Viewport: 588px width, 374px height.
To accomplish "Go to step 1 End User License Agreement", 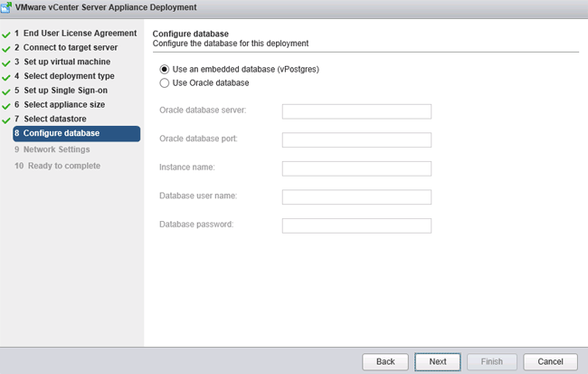I will (x=76, y=34).
